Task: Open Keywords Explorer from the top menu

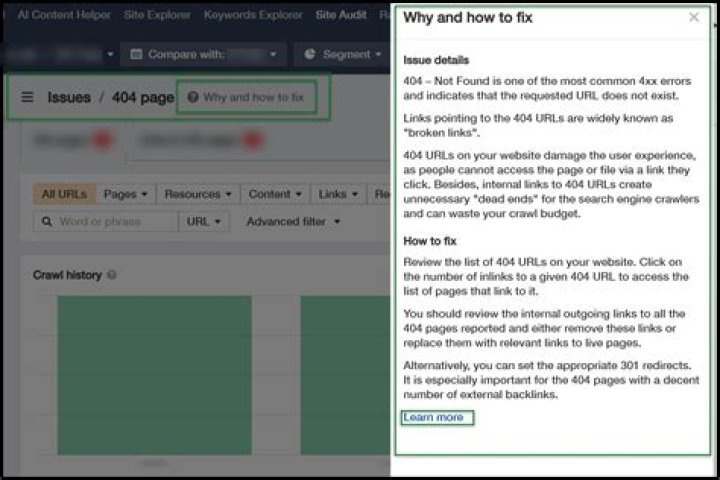Action: pyautogui.click(x=253, y=15)
